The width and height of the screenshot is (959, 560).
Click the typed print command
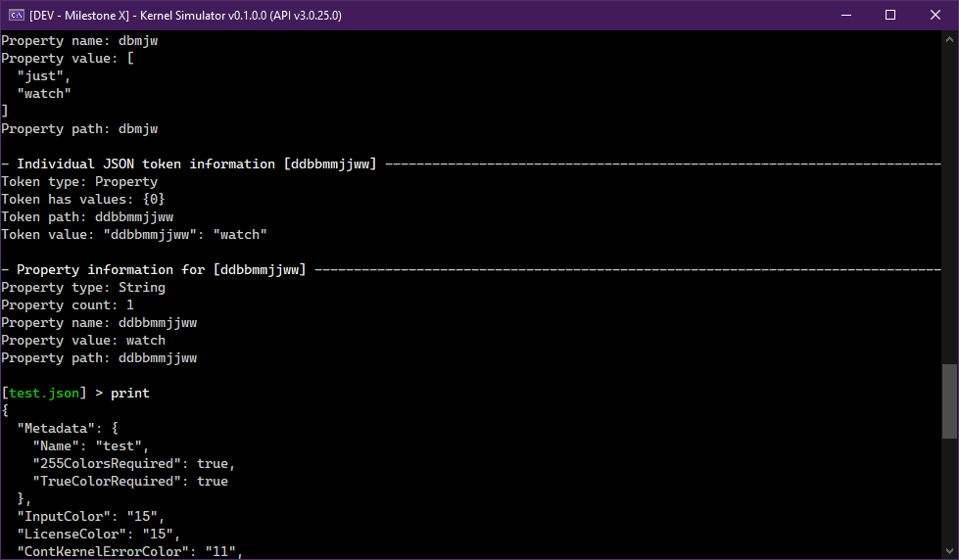point(129,394)
